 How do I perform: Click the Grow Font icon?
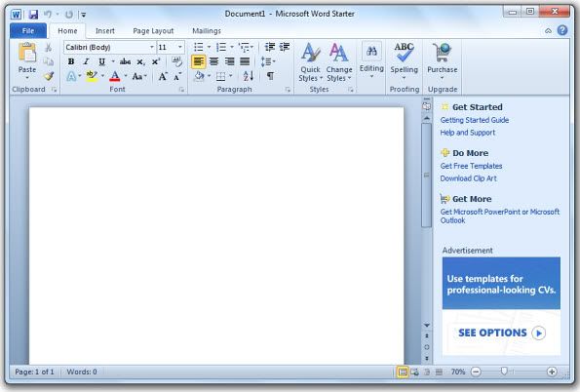tap(163, 77)
